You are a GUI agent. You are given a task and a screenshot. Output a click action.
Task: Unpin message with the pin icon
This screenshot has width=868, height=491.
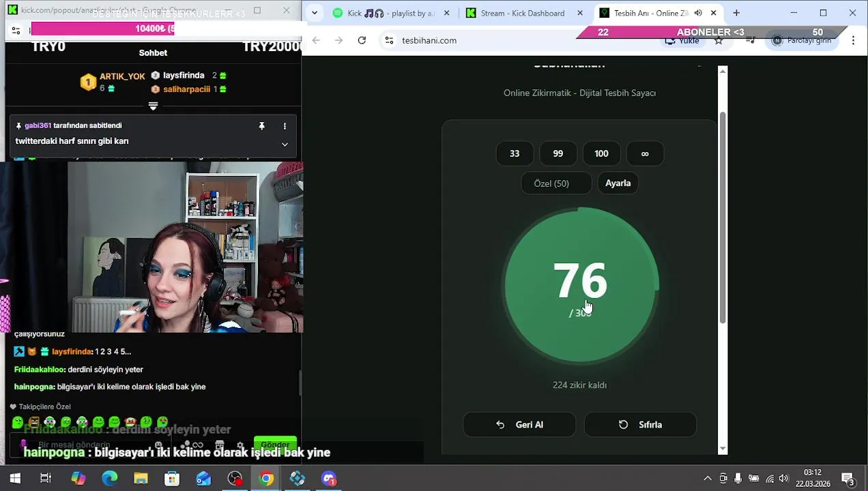tap(261, 126)
